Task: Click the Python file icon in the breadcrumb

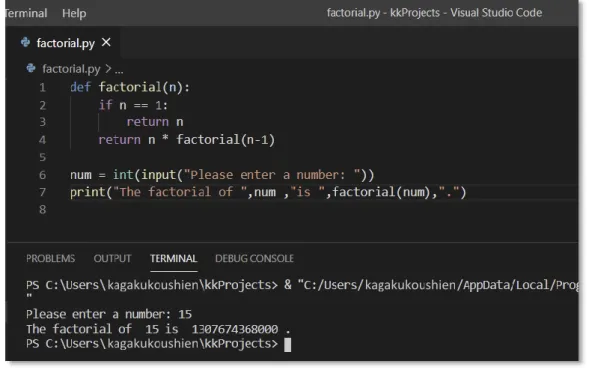Action: (31, 68)
